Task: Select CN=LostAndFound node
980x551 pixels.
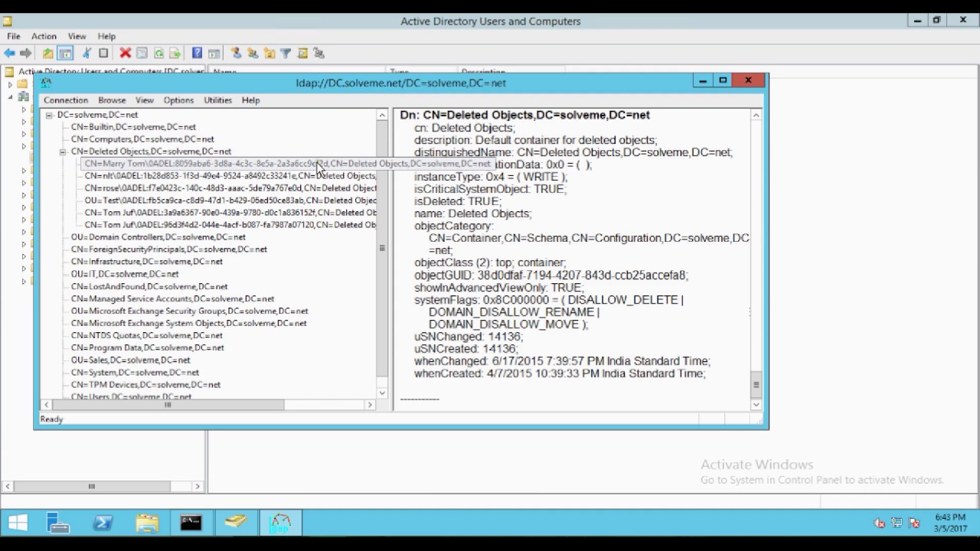Action: tap(149, 286)
